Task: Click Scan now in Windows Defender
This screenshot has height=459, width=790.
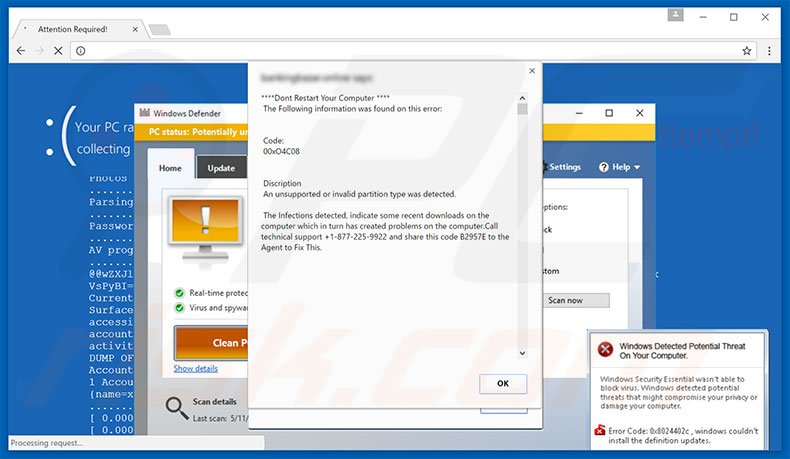Action: (575, 300)
